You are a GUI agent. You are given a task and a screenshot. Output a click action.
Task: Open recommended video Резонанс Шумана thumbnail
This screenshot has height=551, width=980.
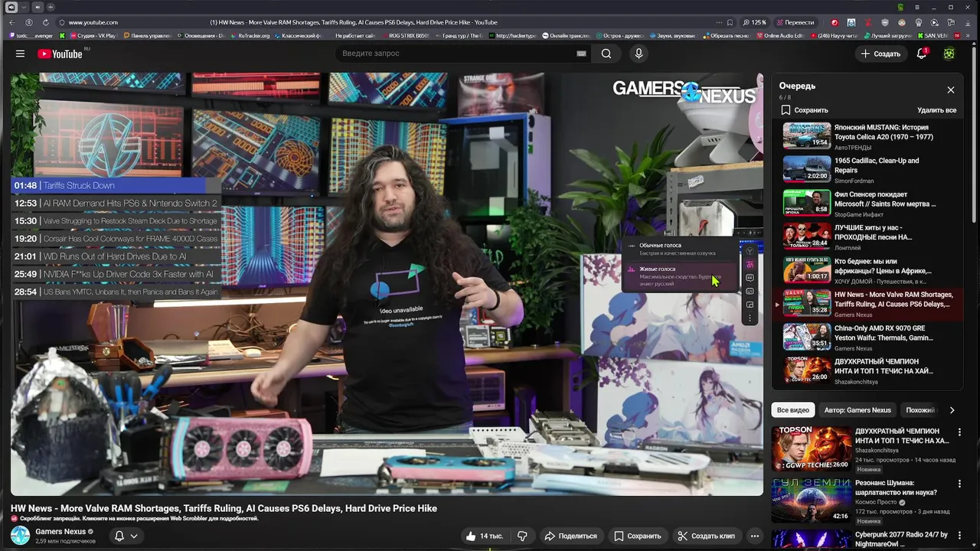(x=811, y=500)
